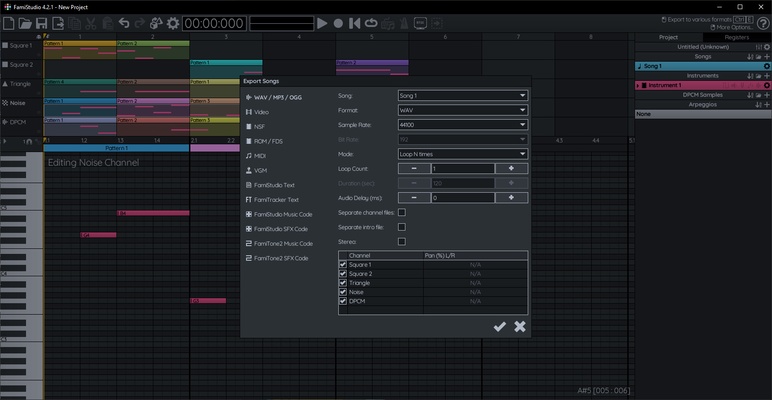Open the Mode dropdown showing Loop N times
Image resolution: width=772 pixels, height=400 pixels.
click(x=463, y=154)
